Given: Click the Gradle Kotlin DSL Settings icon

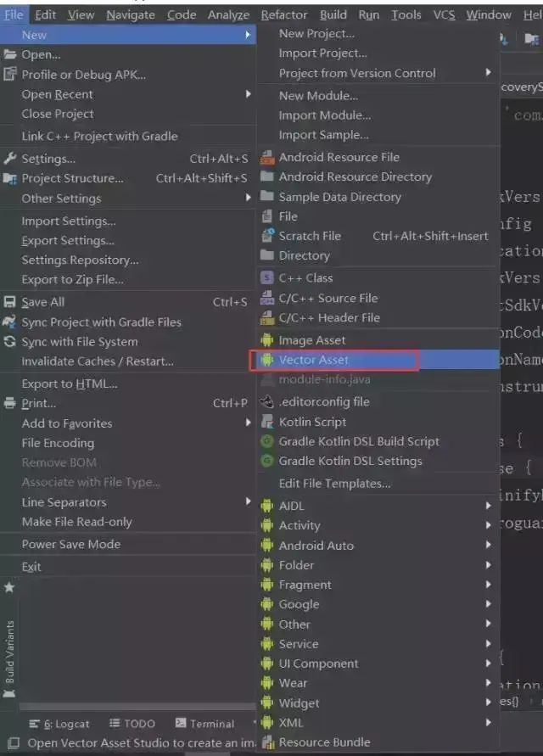Looking at the screenshot, I should coord(268,461).
